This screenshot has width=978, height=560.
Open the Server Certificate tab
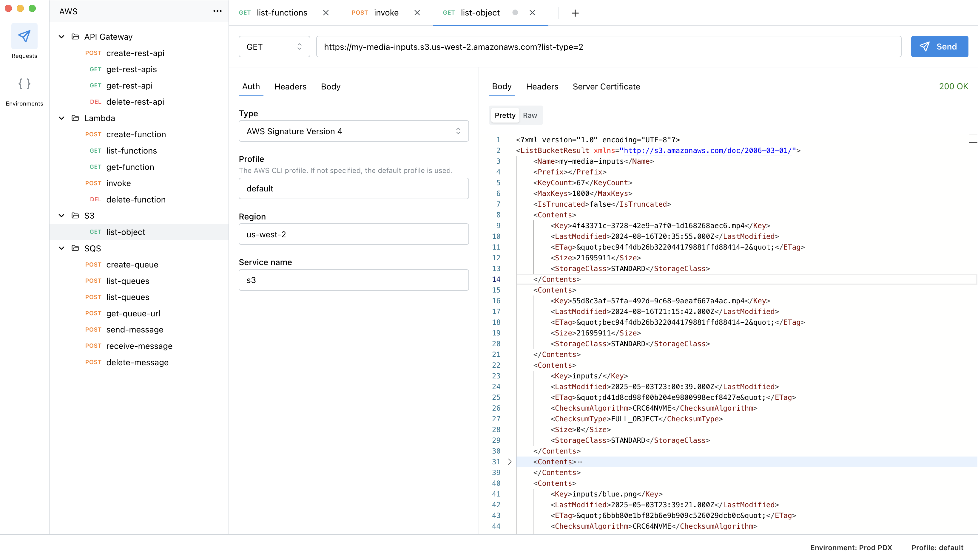coord(606,86)
